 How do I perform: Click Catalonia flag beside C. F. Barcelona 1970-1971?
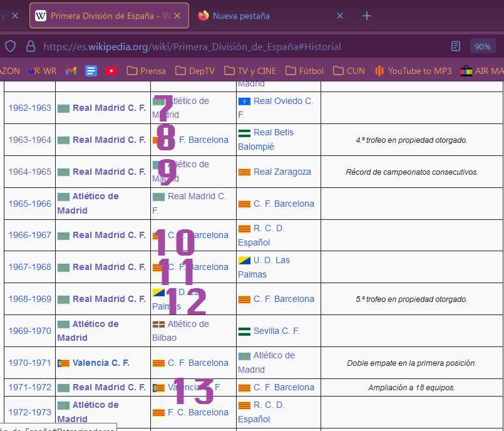point(158,363)
